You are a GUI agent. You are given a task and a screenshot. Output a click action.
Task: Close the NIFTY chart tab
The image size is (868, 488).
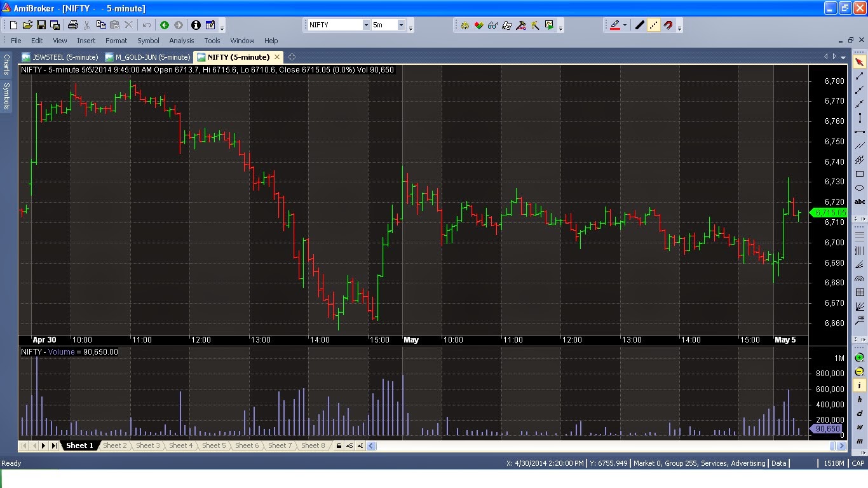coord(277,57)
